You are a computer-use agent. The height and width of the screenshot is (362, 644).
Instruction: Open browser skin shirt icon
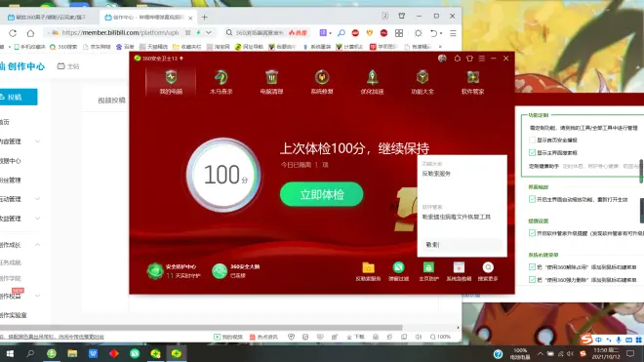pos(402,16)
